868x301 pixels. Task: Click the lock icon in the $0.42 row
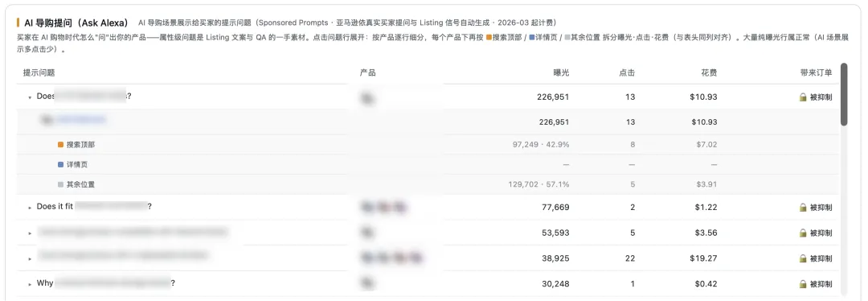pyautogui.click(x=803, y=284)
